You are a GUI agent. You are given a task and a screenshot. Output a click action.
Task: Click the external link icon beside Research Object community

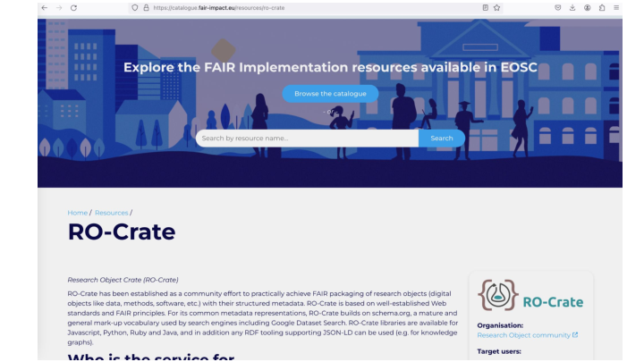(575, 335)
